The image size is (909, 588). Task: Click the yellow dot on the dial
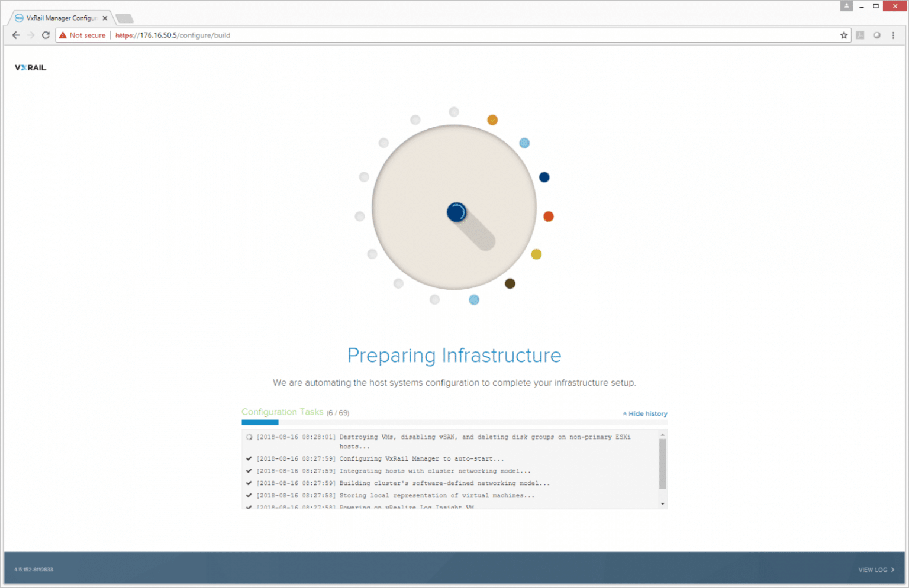(x=536, y=254)
